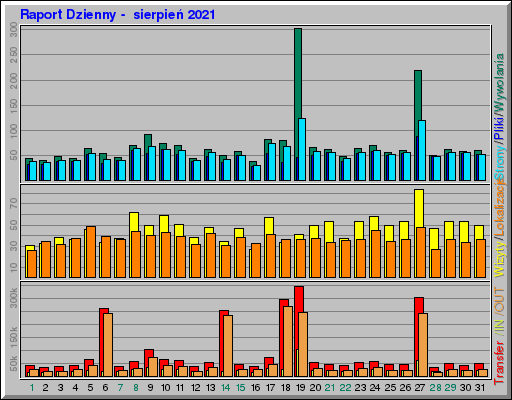Select day label 28 on the x-axis
The height and width of the screenshot is (400, 512).
(x=435, y=388)
